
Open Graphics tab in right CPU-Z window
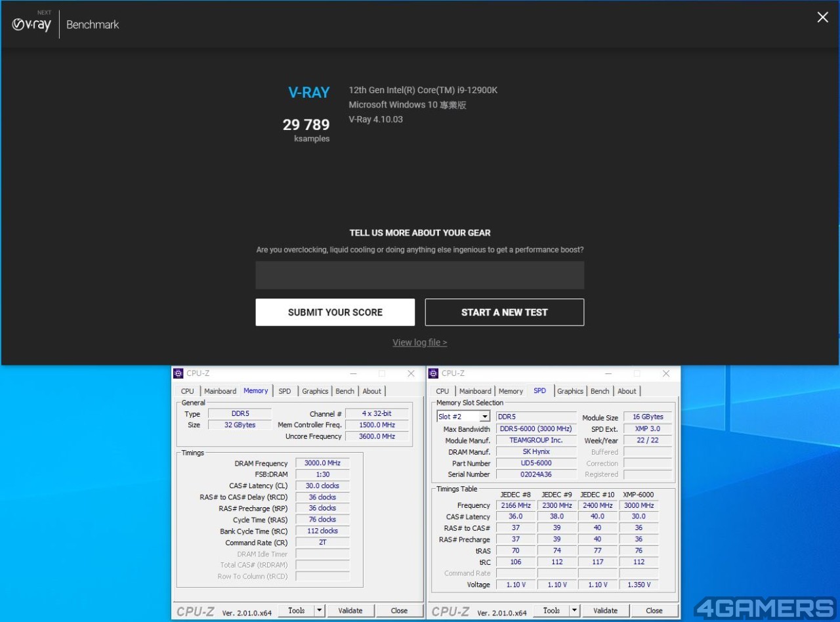tap(570, 391)
